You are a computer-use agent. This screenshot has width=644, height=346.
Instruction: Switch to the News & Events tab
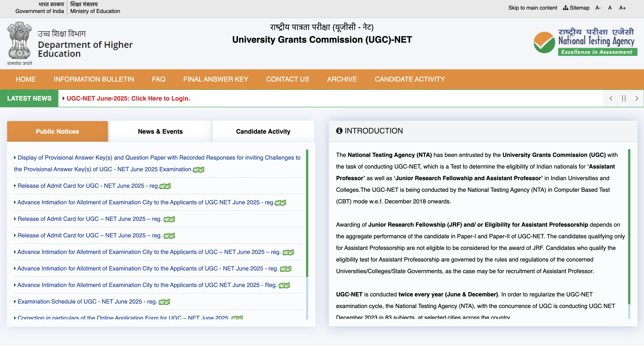[x=160, y=131]
